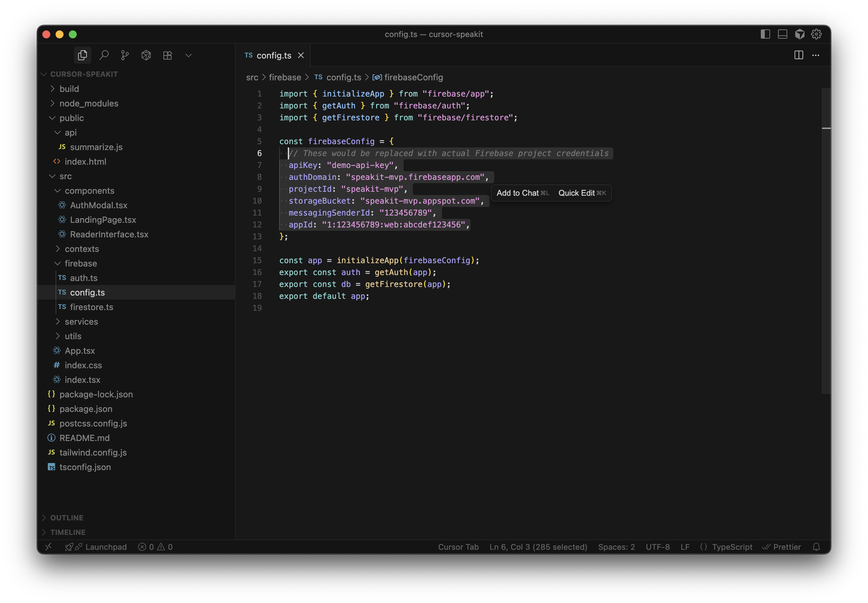The width and height of the screenshot is (868, 603).
Task: Open the settings gear in title bar
Action: pyautogui.click(x=816, y=34)
